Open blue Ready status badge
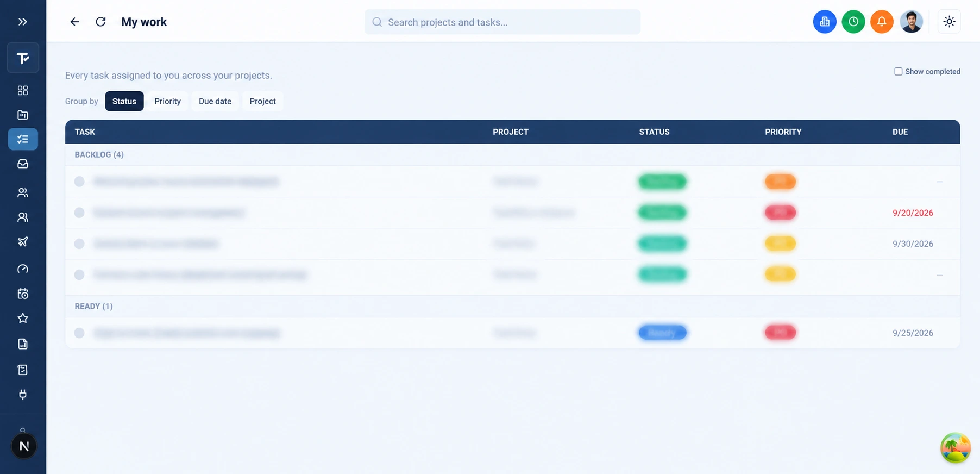980x474 pixels. pos(662,333)
